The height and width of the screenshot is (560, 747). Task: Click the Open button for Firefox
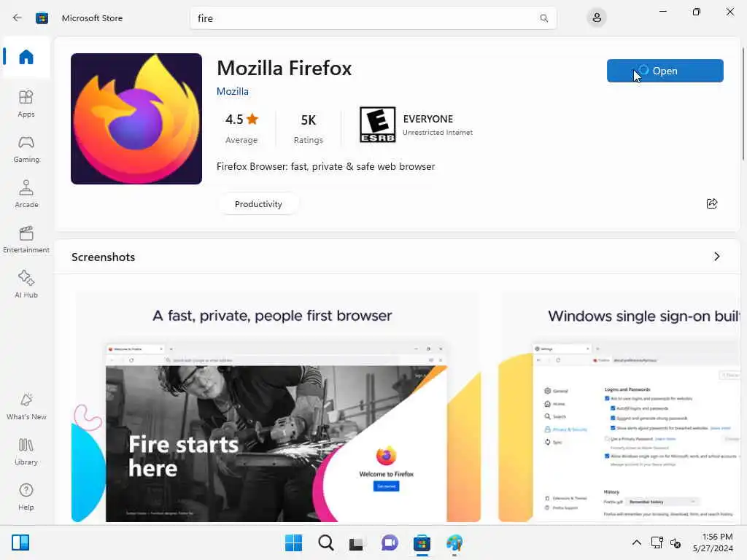[665, 71]
